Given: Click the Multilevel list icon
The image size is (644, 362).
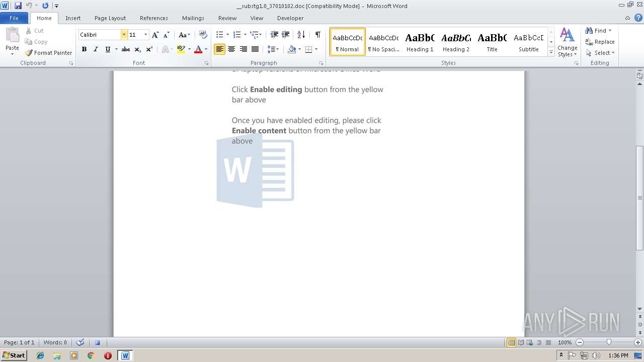Looking at the screenshot, I should tap(255, 35).
